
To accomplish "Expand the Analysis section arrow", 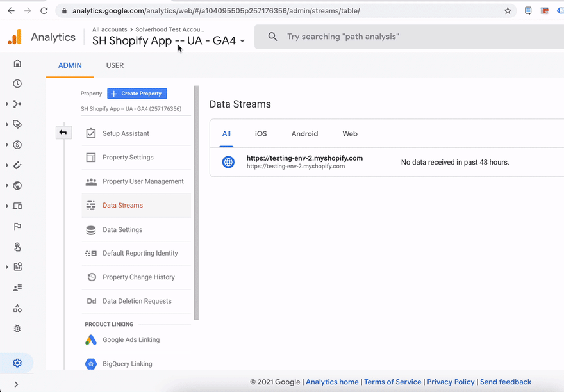I will (7, 267).
